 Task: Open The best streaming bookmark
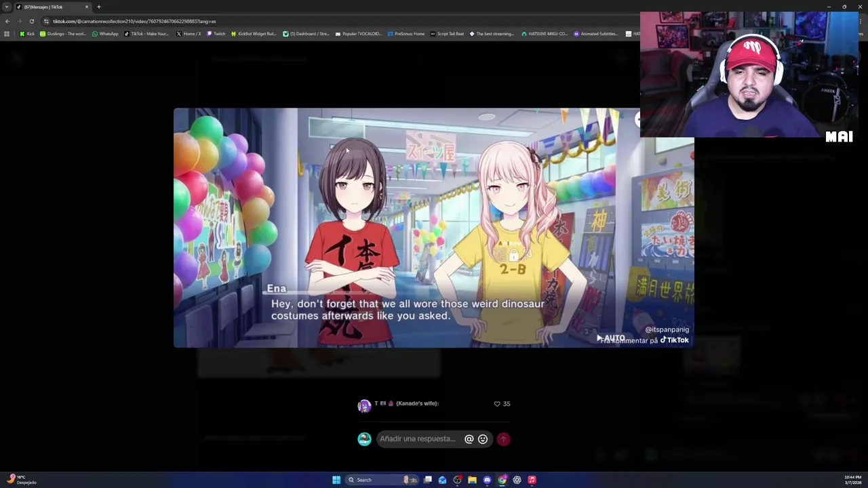(x=492, y=34)
